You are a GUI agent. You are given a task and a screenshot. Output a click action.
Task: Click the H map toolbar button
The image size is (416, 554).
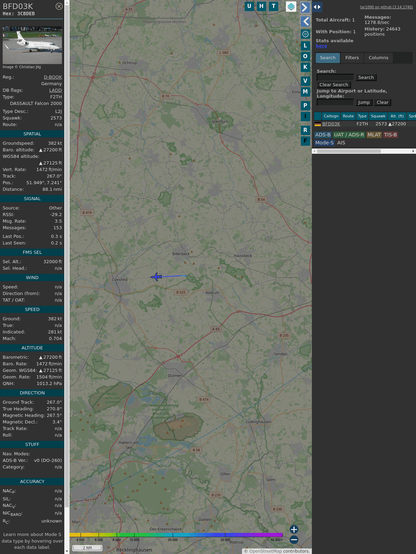[x=261, y=6]
